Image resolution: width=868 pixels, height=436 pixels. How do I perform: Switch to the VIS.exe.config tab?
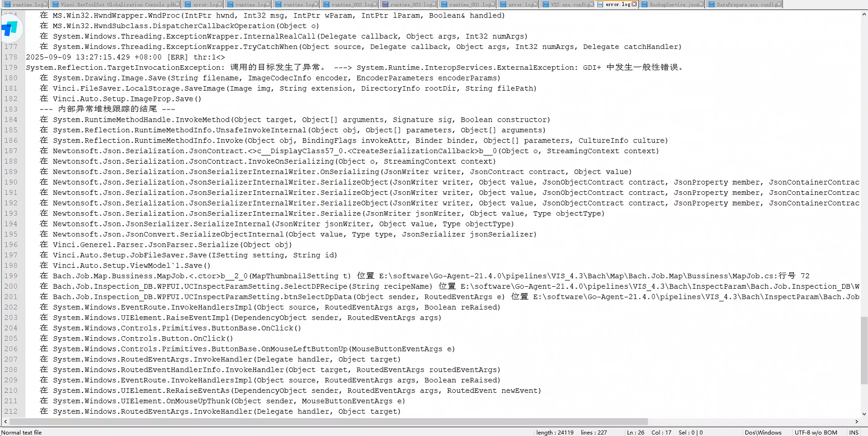click(x=568, y=4)
